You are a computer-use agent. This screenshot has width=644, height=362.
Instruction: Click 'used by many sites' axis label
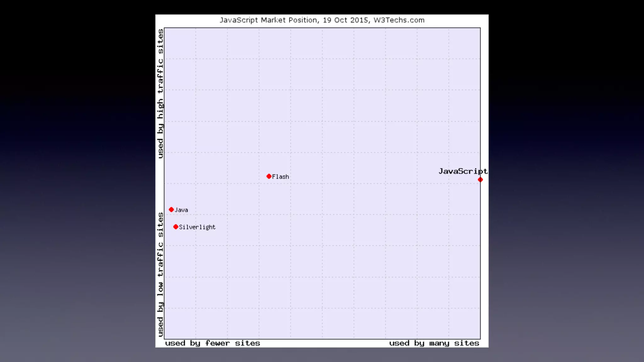click(434, 343)
